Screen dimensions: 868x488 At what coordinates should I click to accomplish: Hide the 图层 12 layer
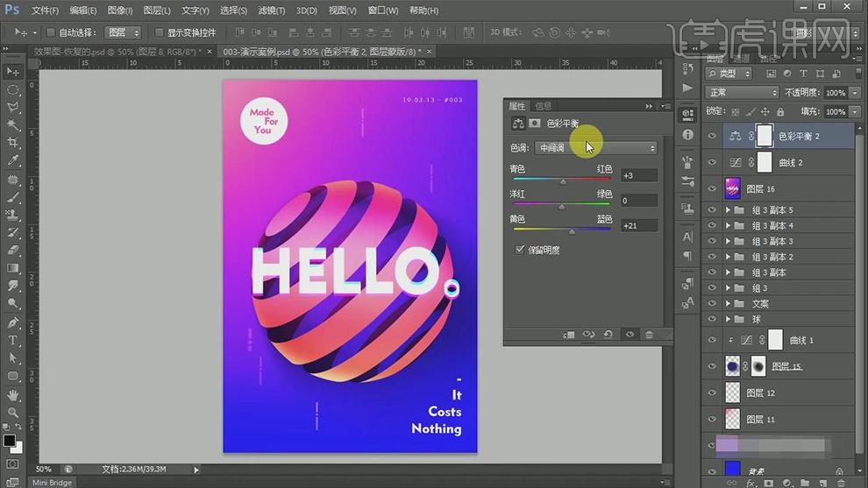(712, 393)
